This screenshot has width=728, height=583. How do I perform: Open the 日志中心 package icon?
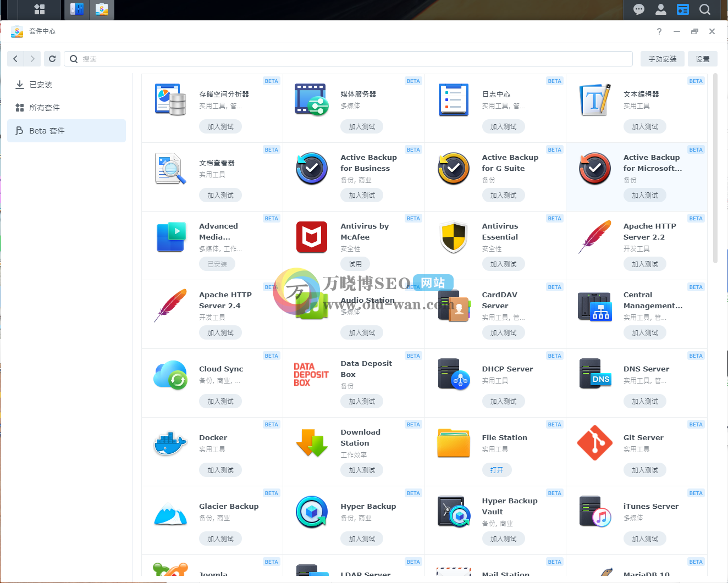[454, 99]
